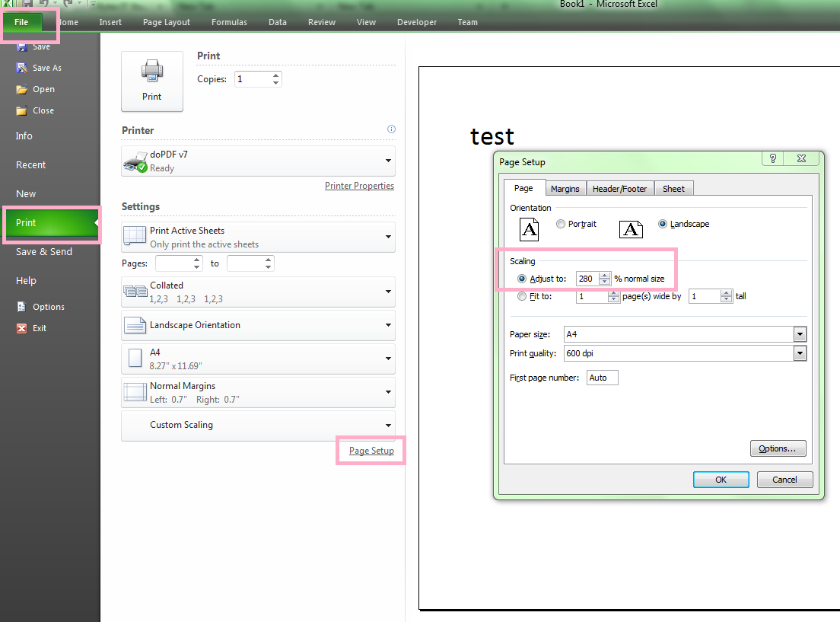Open the Paper size dropdown
The image size is (840, 622).
coord(800,333)
